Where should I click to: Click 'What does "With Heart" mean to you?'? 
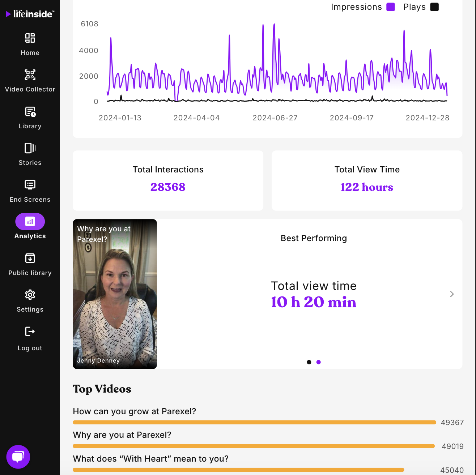[151, 459]
